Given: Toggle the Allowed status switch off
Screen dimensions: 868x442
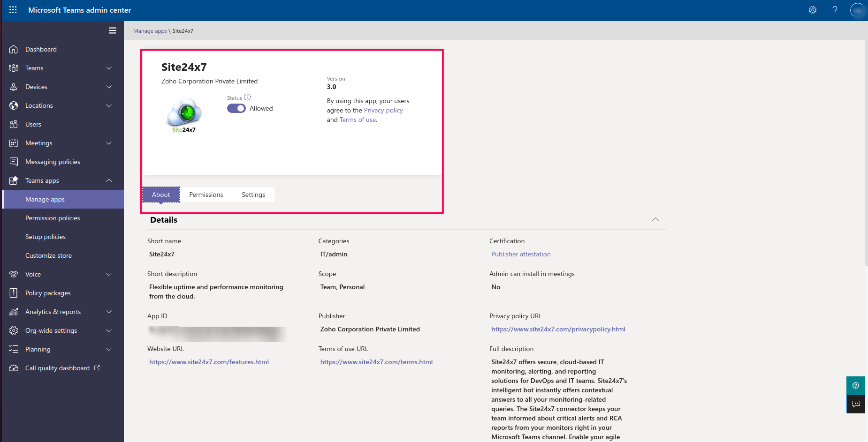Looking at the screenshot, I should pyautogui.click(x=236, y=108).
